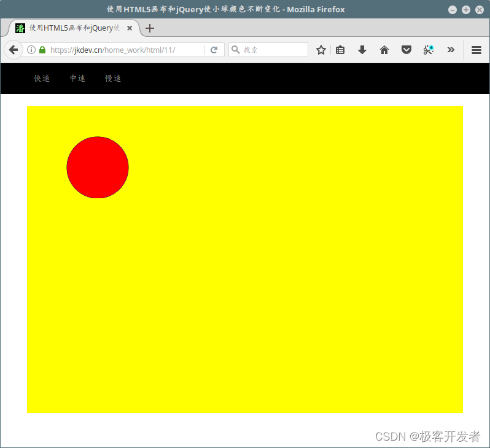
Task: Close the Firefox window
Action: point(480,10)
